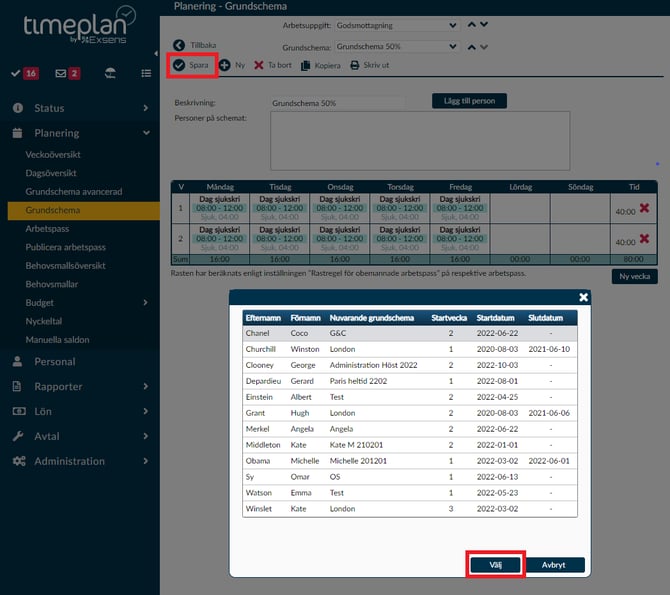Screen dimensions: 670x595
Task: Close the person selection dialog
Action: coord(584,297)
